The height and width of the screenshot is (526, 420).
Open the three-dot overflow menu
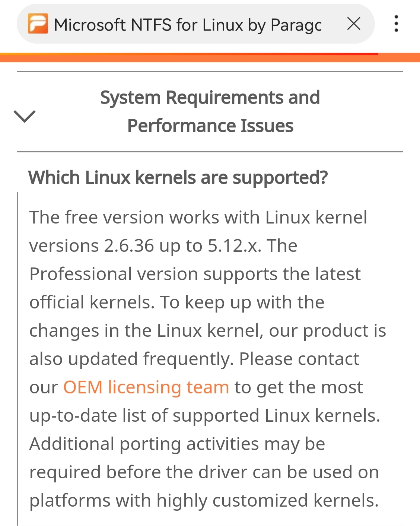click(x=396, y=24)
